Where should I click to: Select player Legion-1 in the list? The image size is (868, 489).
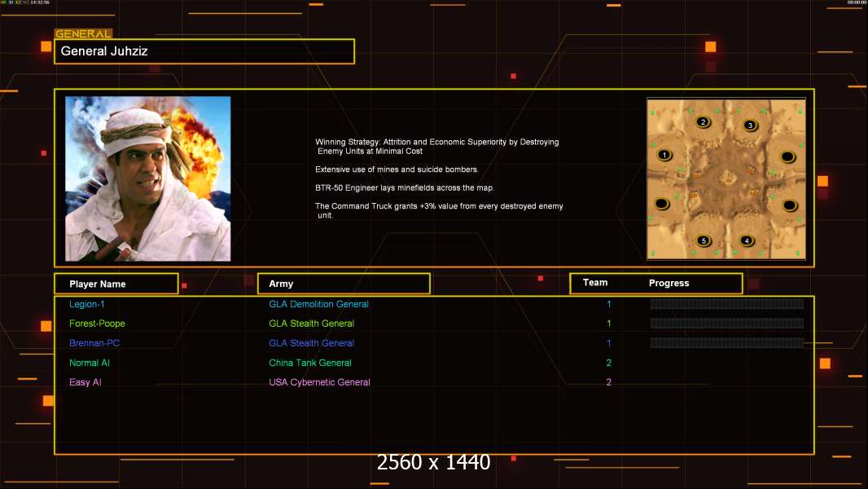pos(87,304)
